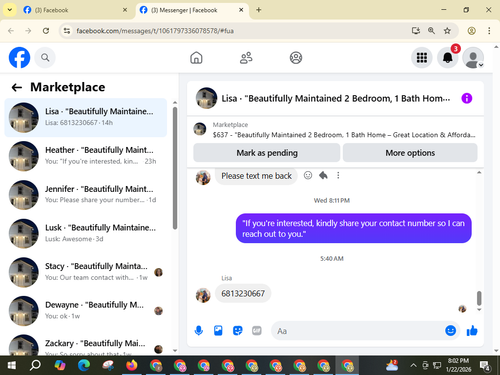The width and height of the screenshot is (500, 375).
Task: Open the Stacy conversation
Action: (x=86, y=272)
